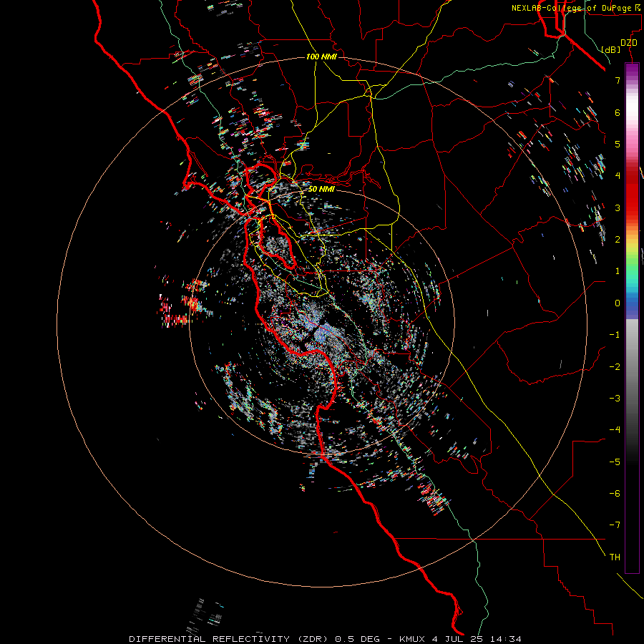Click the -1 value on color scale
This screenshot has width=644, height=644.
tap(615, 335)
